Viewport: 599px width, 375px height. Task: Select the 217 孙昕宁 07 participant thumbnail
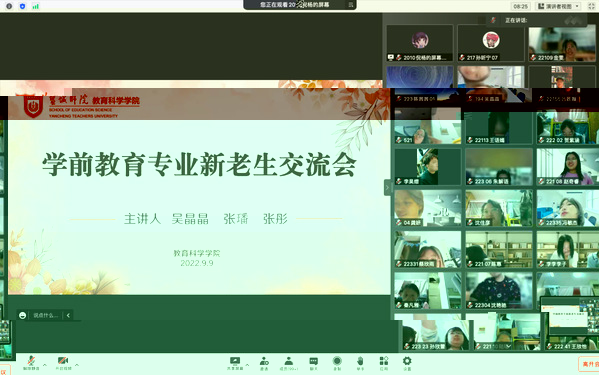coord(491,43)
